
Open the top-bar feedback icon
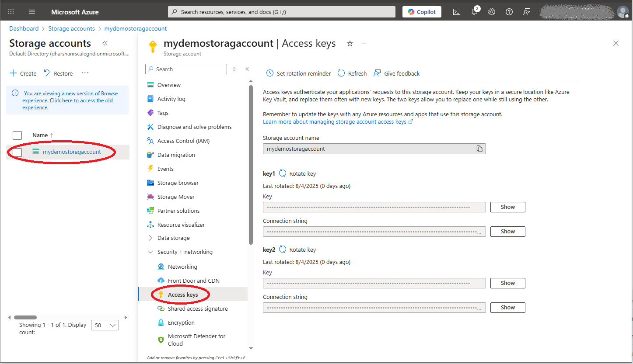(x=527, y=12)
